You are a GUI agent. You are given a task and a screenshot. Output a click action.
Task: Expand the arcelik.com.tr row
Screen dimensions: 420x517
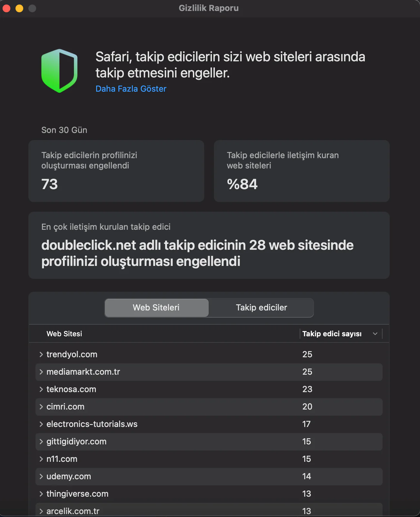pyautogui.click(x=41, y=511)
